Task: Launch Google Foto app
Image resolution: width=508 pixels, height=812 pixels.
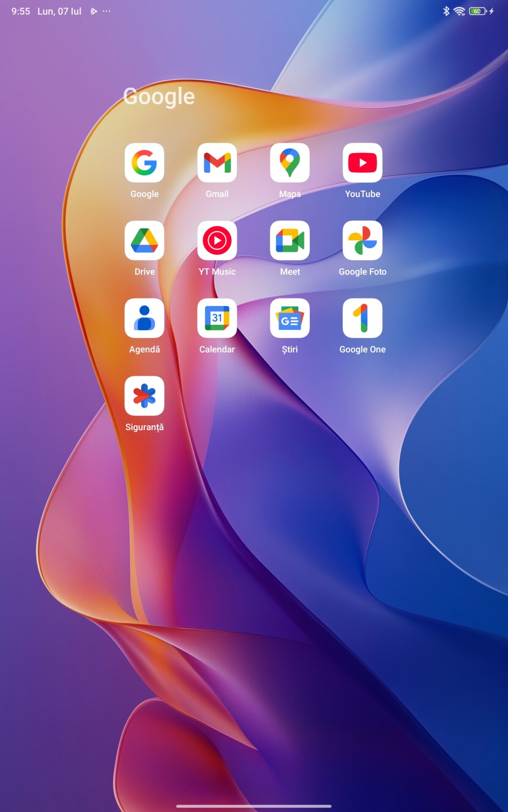Action: point(362,241)
